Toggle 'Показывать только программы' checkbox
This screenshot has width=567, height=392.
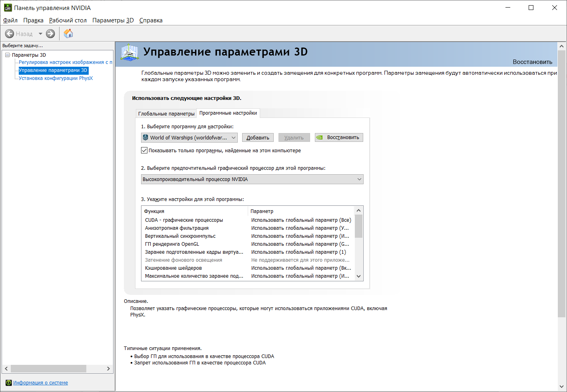click(x=144, y=151)
